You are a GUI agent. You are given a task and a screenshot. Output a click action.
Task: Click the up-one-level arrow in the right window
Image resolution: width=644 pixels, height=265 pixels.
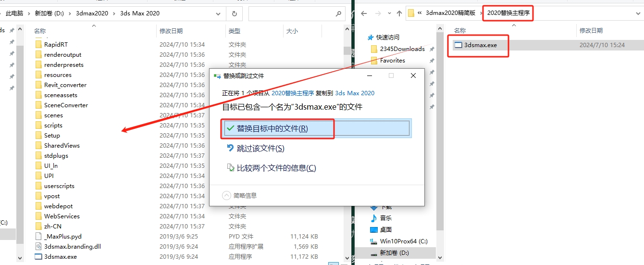coord(399,13)
